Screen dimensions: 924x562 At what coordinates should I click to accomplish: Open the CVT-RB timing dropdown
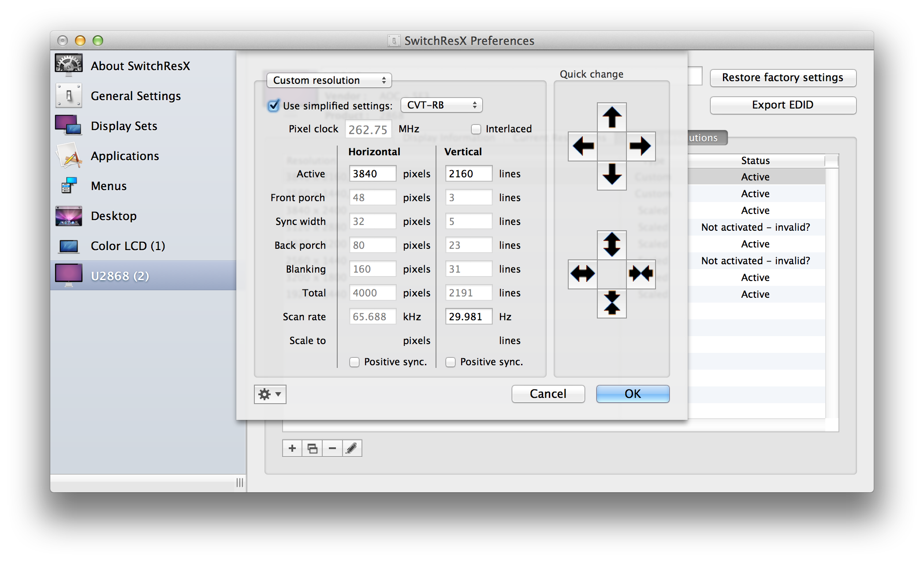tap(441, 105)
